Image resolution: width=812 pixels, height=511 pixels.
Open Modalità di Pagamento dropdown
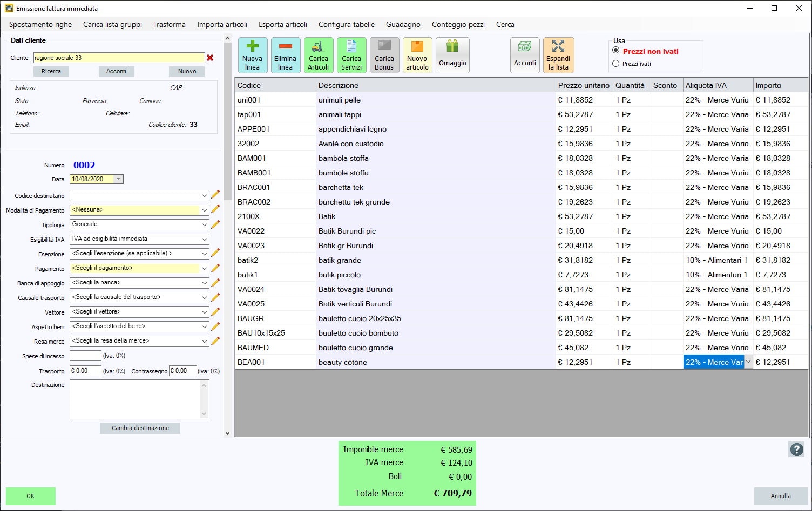205,210
